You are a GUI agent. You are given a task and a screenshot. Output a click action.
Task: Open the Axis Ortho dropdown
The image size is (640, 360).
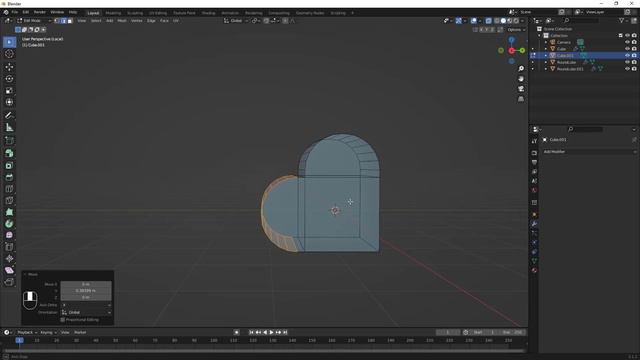coord(86,305)
